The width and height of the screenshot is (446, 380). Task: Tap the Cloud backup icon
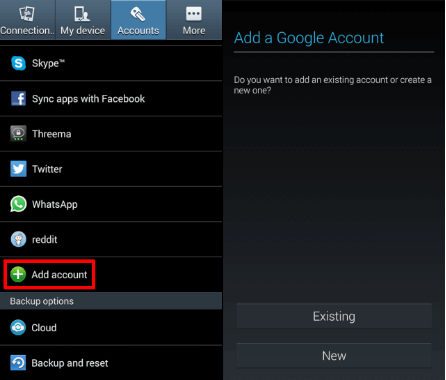(x=18, y=327)
